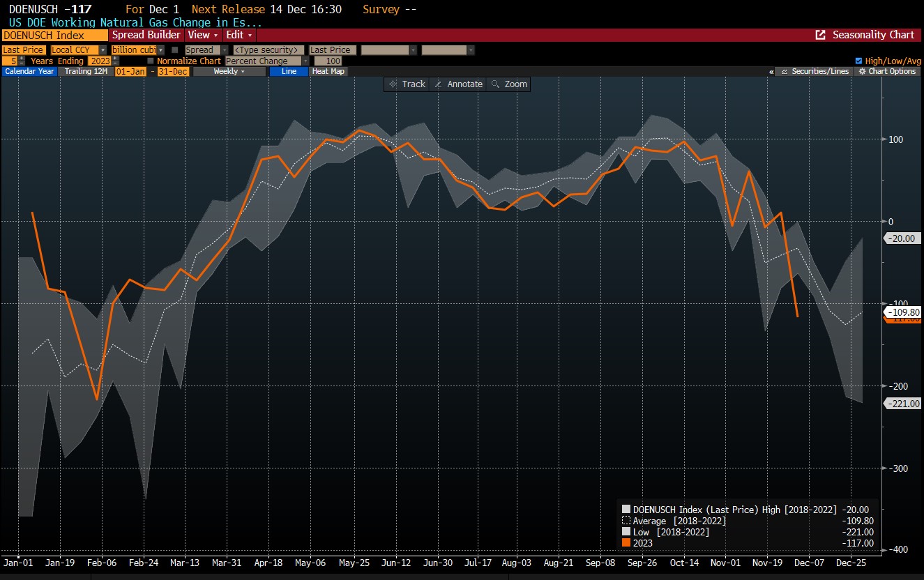Click the Track crosshair tool

pyautogui.click(x=407, y=84)
